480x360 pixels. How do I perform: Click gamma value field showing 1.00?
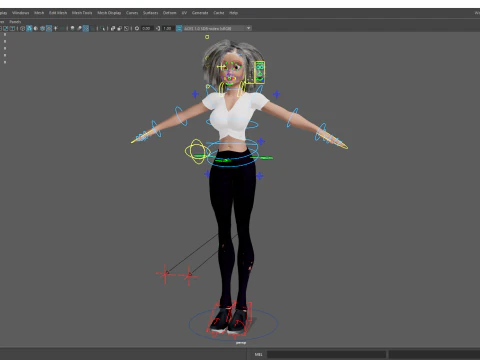167,28
